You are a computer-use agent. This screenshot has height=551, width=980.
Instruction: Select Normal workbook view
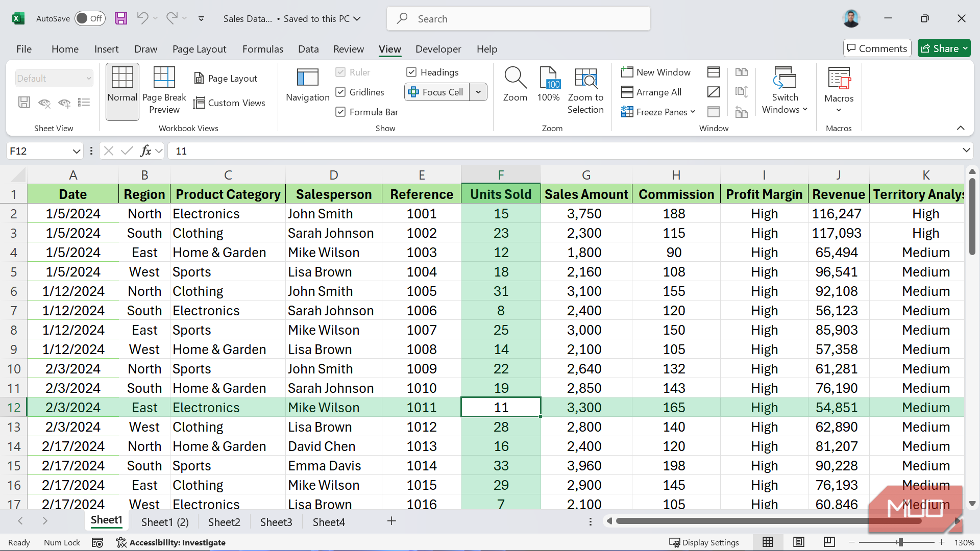[x=122, y=92]
